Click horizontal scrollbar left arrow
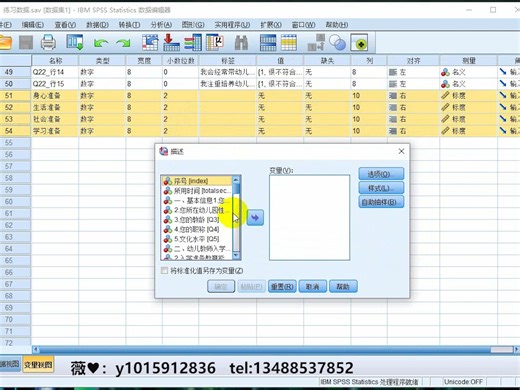This screenshot has height=390, width=520. (x=36, y=350)
